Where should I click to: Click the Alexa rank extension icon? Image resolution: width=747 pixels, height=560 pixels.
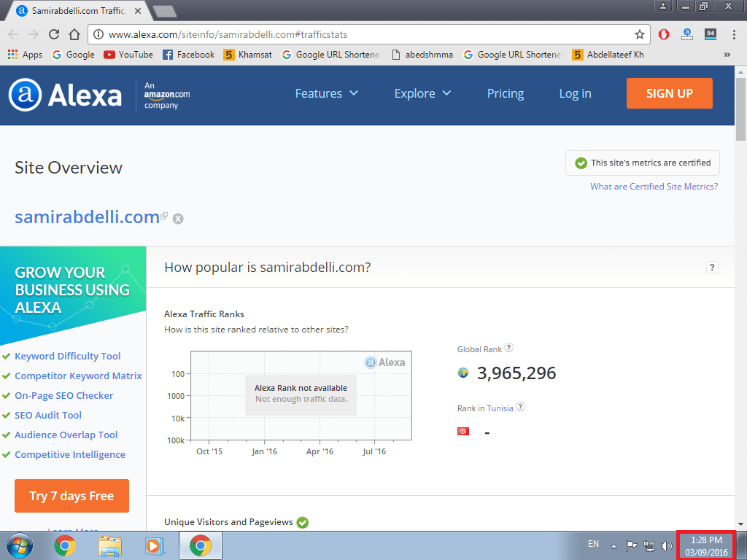[x=687, y=34]
